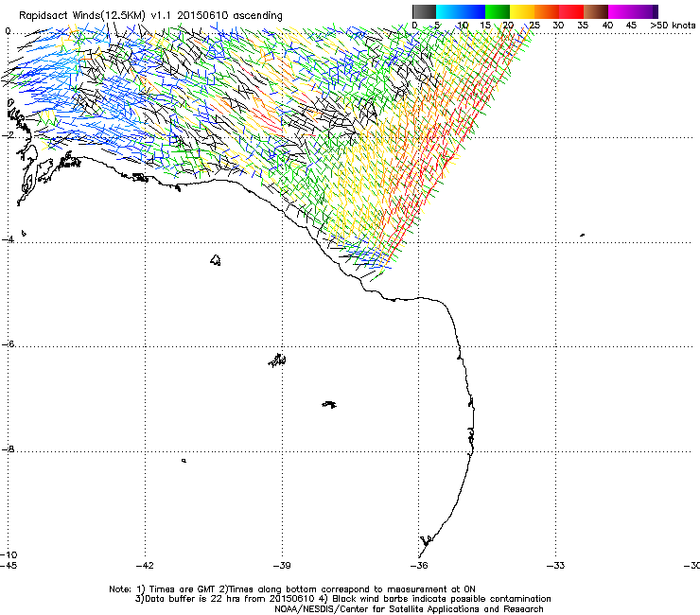Click the '-45' longitude axis label
Image resolution: width=700 pixels, height=615 pixels.
[x=9, y=565]
